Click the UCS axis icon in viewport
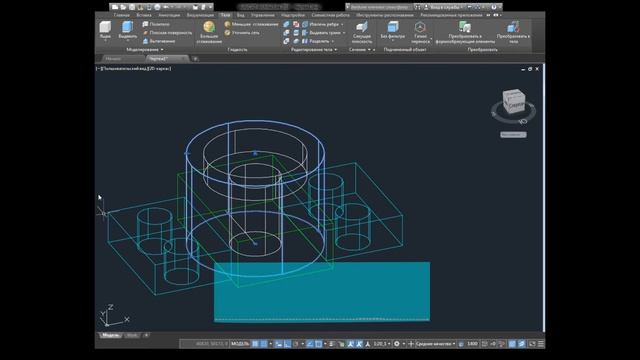 tap(114, 315)
